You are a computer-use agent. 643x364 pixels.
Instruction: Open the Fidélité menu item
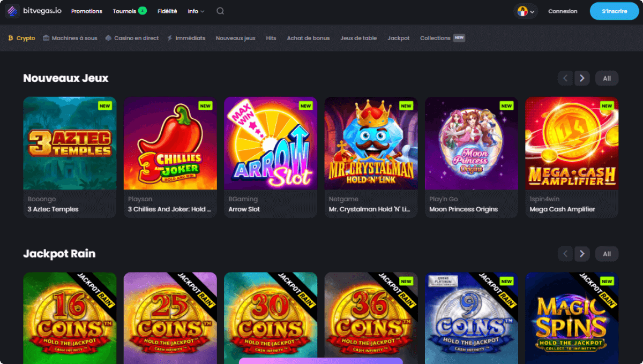pos(167,11)
